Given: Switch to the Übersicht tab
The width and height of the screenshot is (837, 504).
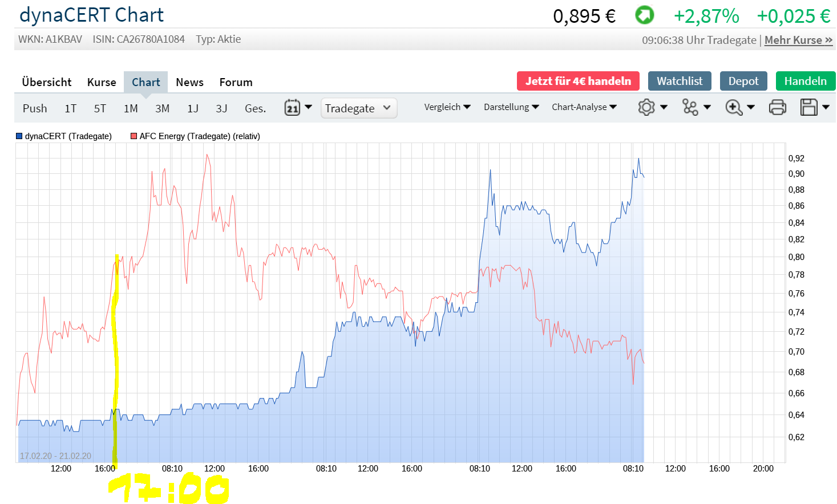Looking at the screenshot, I should [47, 82].
